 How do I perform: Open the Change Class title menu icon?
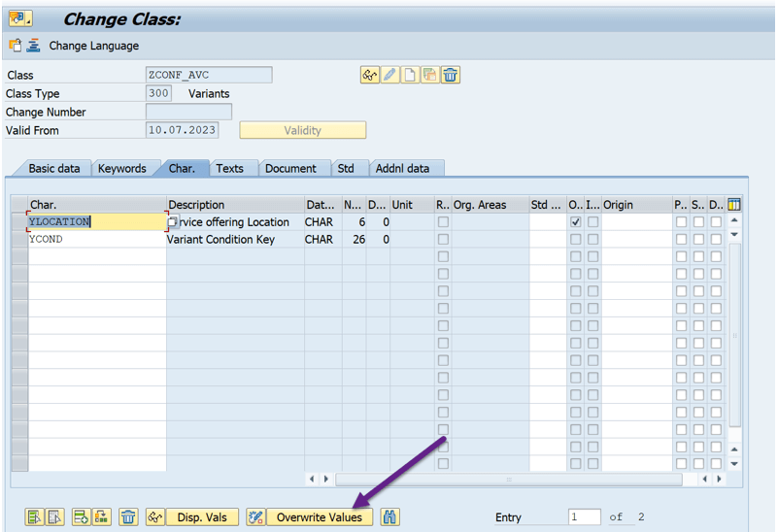point(20,18)
